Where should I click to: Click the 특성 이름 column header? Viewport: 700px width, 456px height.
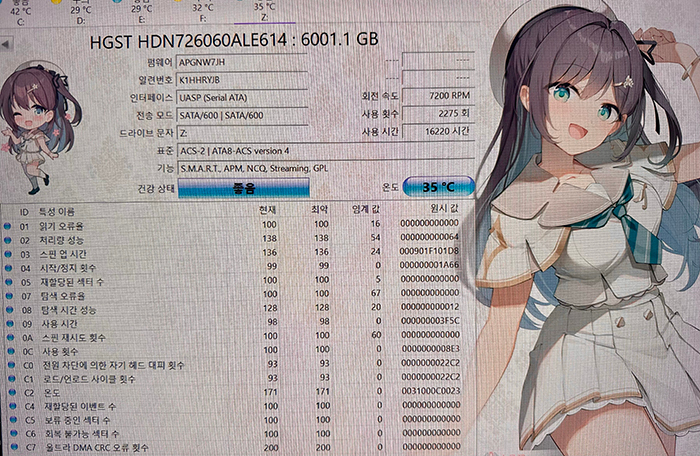[57, 211]
